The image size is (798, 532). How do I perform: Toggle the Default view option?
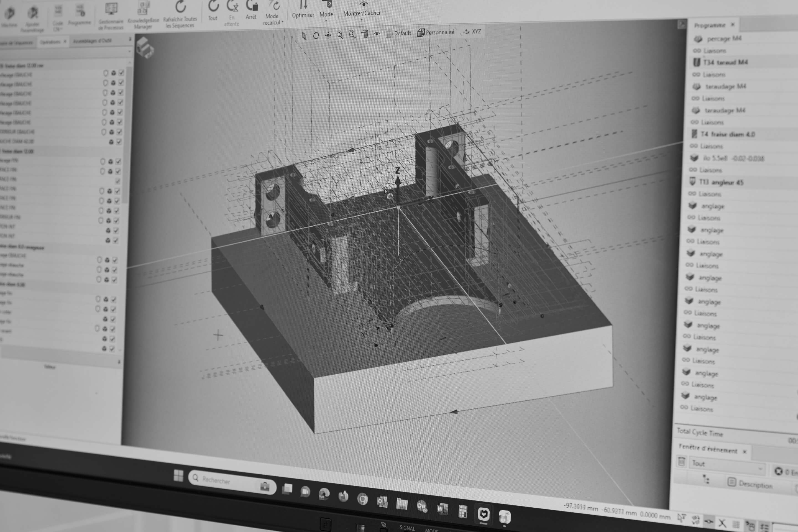(399, 33)
